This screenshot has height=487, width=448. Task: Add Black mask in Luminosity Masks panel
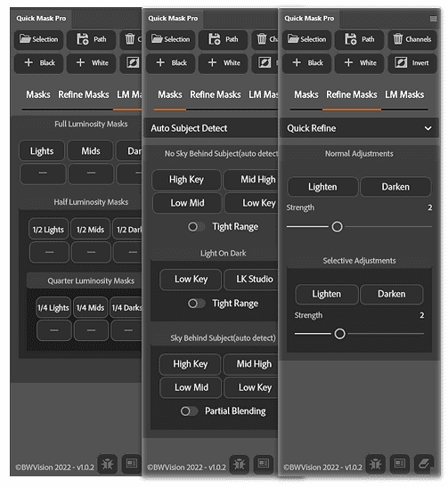38,62
